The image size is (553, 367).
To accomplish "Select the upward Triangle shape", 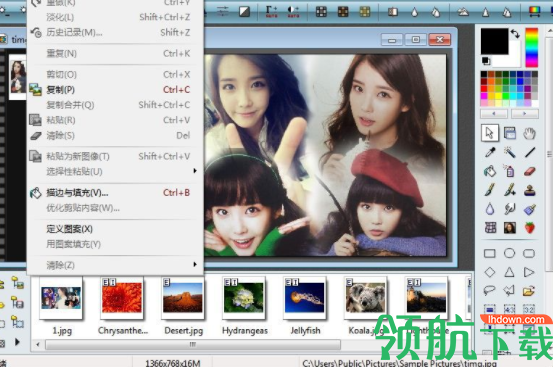I will point(509,272).
